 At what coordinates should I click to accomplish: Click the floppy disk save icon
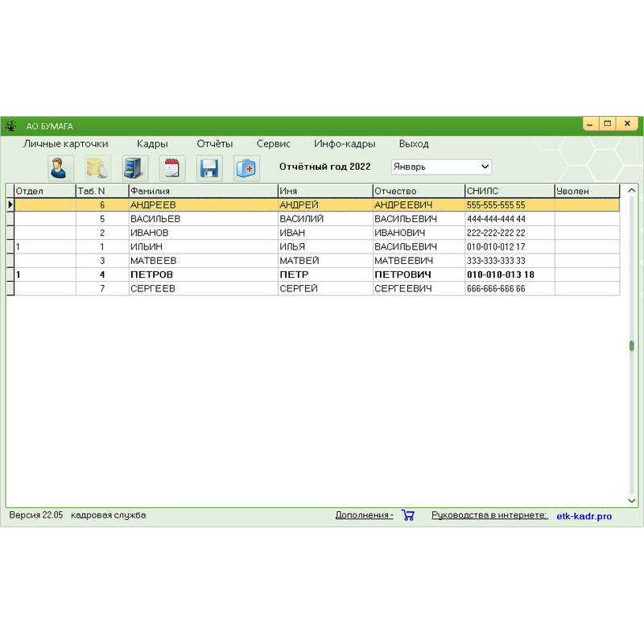tap(209, 167)
